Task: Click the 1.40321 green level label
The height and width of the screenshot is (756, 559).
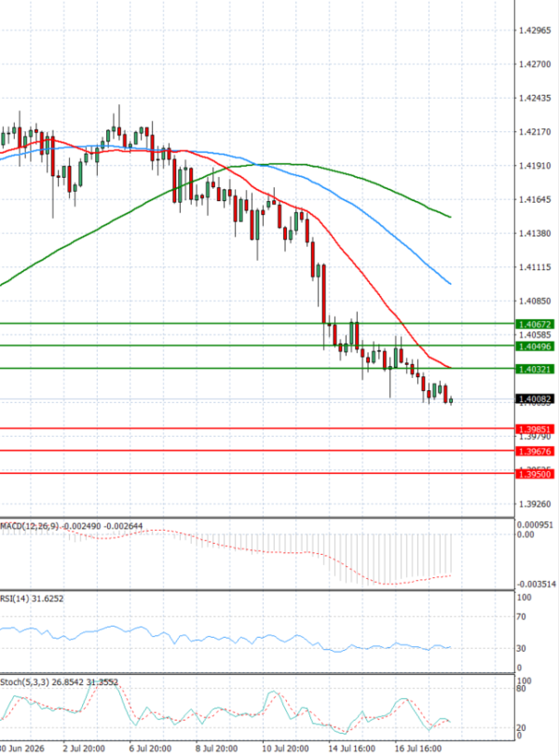Action: [535, 369]
